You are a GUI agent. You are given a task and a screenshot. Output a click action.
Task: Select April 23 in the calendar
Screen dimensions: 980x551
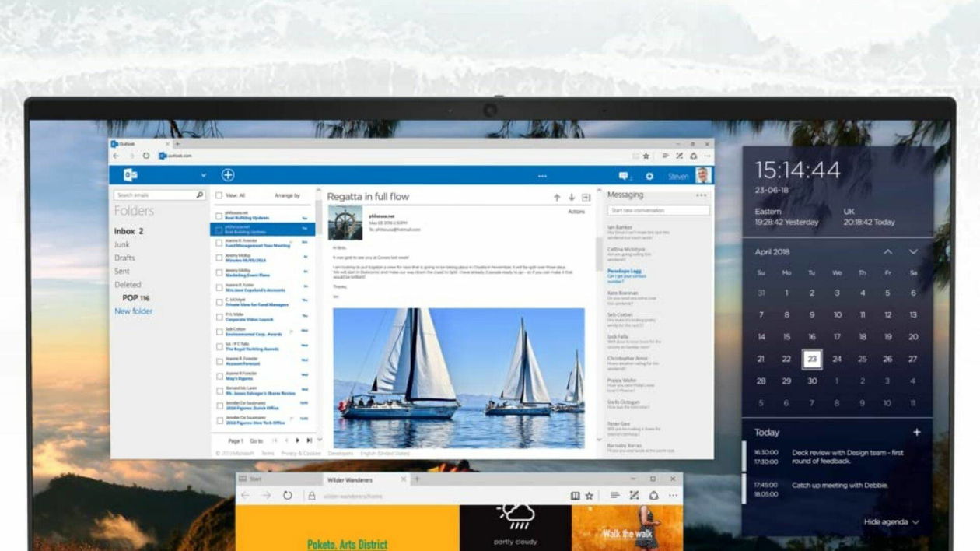[x=811, y=359]
